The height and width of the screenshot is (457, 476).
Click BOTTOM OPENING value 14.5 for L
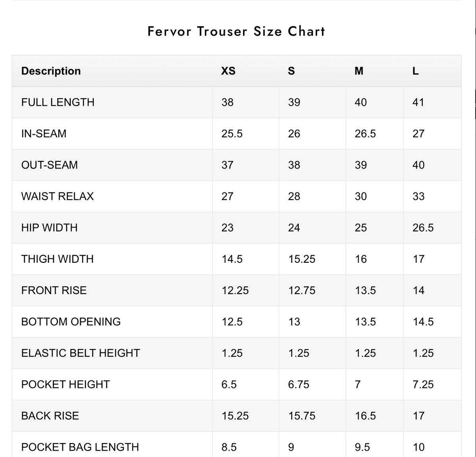(x=423, y=321)
